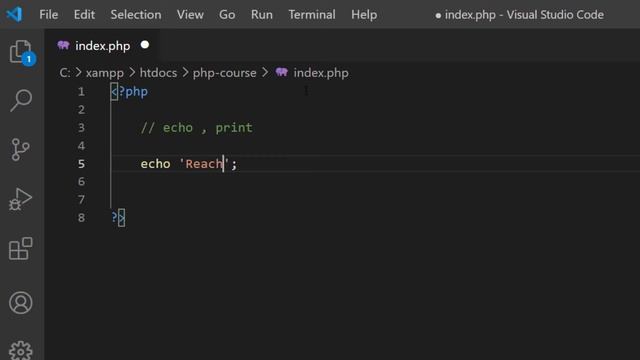Open the Selection menu
Screen dimensions: 640x360
tap(136, 15)
